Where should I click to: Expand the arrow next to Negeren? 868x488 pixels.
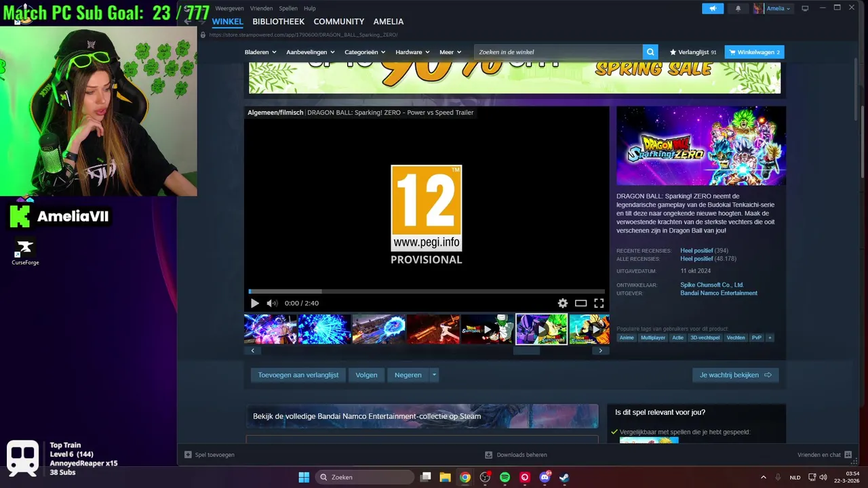point(434,375)
